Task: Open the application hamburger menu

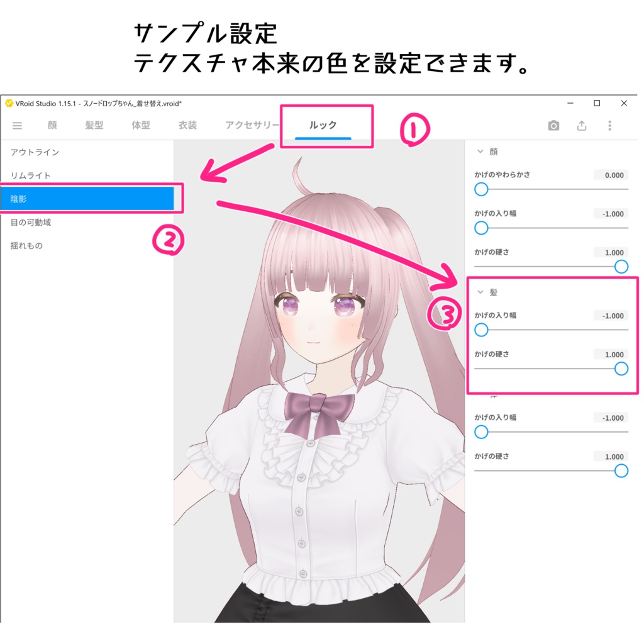Action: coord(17,125)
